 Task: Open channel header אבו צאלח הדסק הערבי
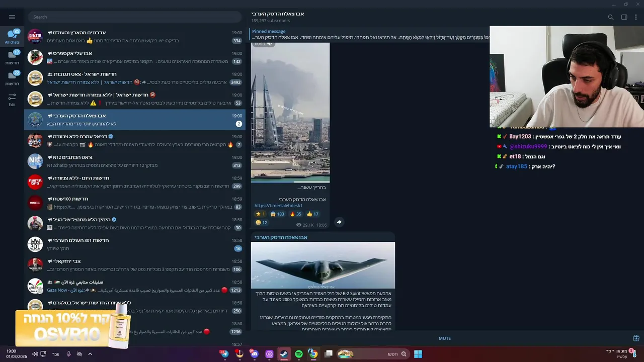[278, 14]
